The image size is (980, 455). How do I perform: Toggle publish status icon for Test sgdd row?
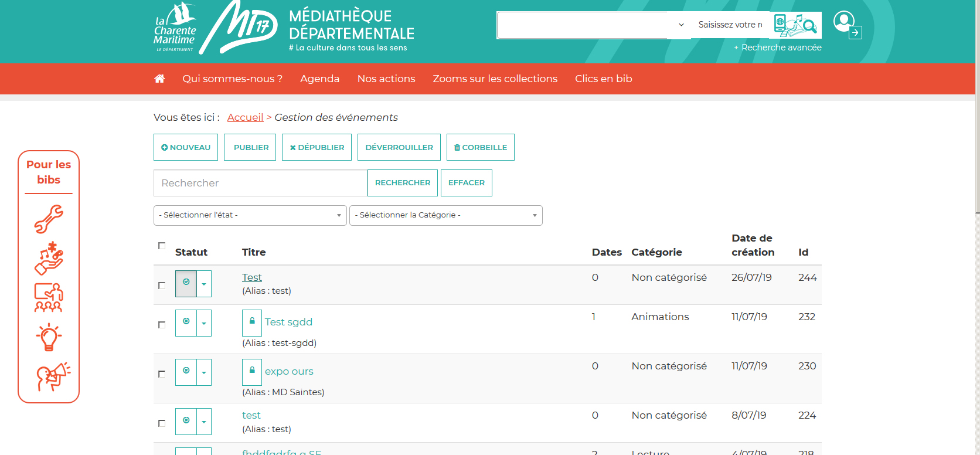pos(186,323)
